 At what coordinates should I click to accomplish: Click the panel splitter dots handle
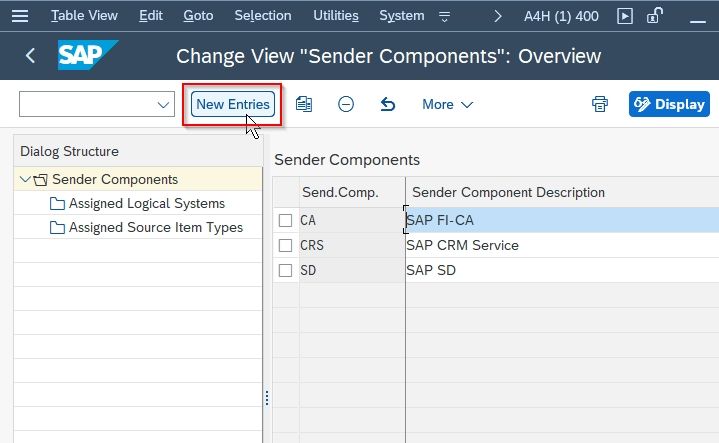[x=267, y=398]
